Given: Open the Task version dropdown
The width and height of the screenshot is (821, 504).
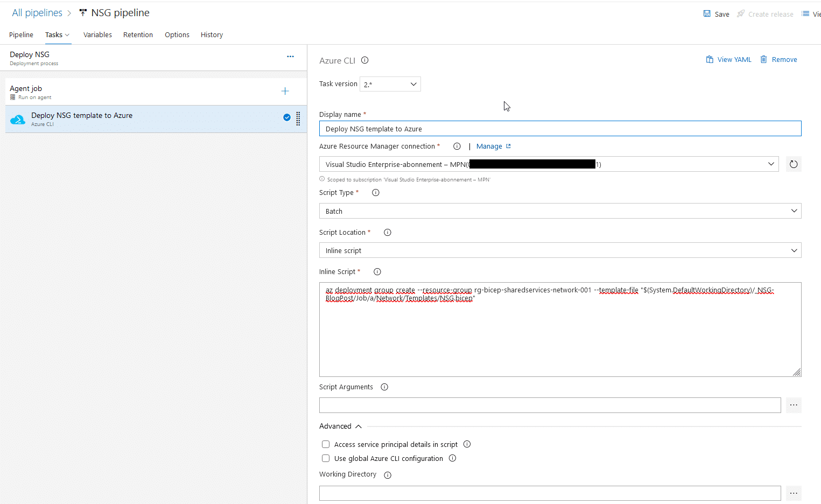Looking at the screenshot, I should pos(390,84).
